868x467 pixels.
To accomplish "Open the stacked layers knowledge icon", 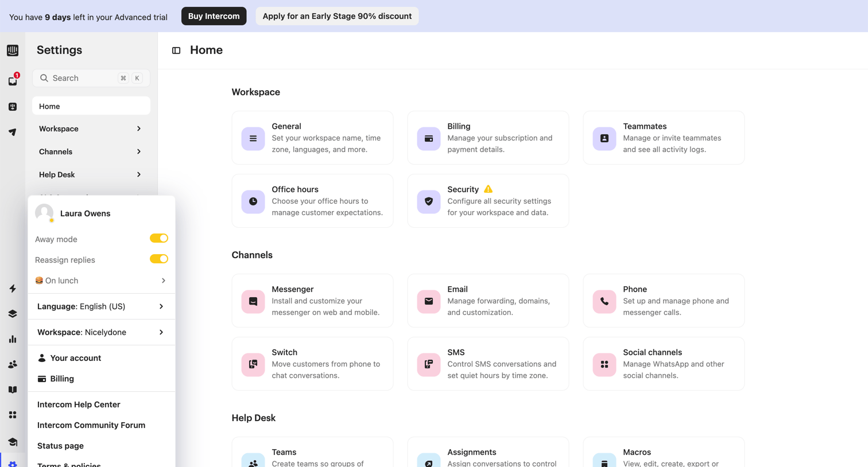I will pyautogui.click(x=13, y=314).
